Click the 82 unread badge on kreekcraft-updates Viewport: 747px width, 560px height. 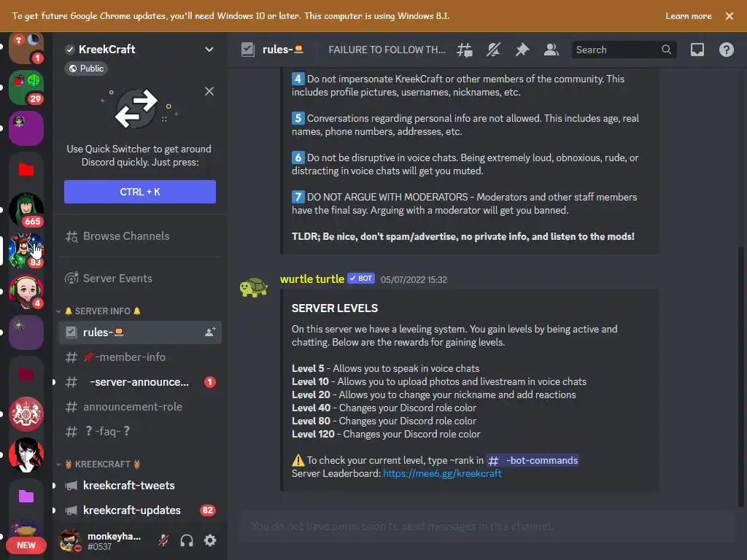(208, 510)
